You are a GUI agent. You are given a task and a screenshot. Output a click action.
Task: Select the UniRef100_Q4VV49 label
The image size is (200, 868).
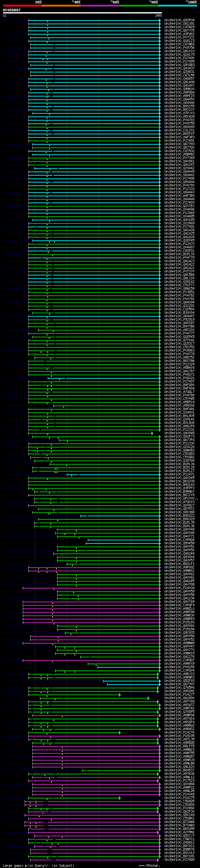[179, 529]
